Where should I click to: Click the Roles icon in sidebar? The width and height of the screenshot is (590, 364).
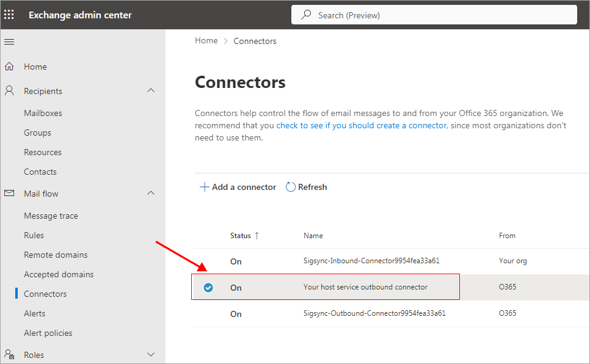9,354
